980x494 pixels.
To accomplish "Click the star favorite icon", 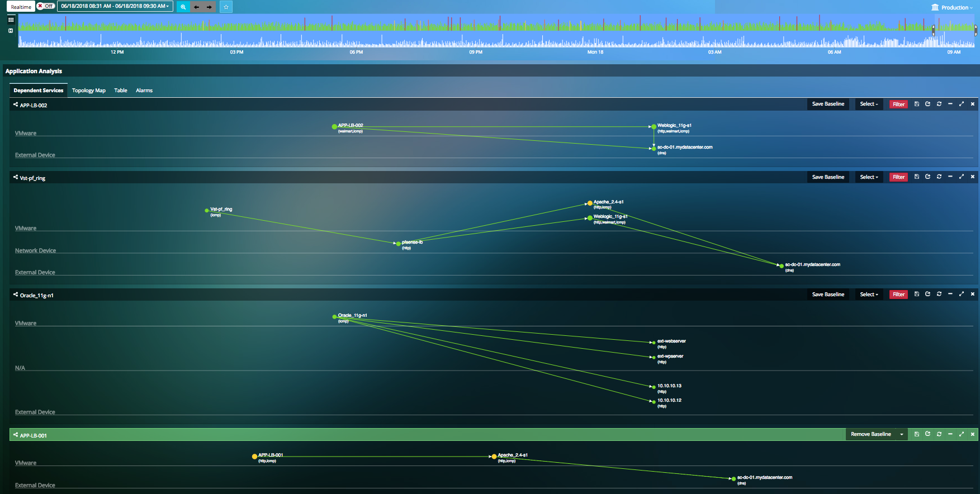I will pyautogui.click(x=226, y=7).
